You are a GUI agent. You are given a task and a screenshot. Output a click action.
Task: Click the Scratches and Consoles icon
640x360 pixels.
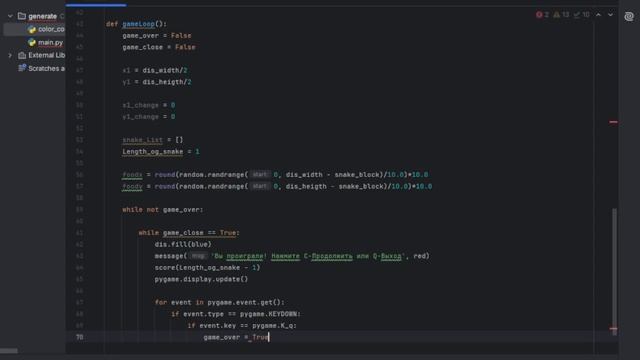pos(22,68)
